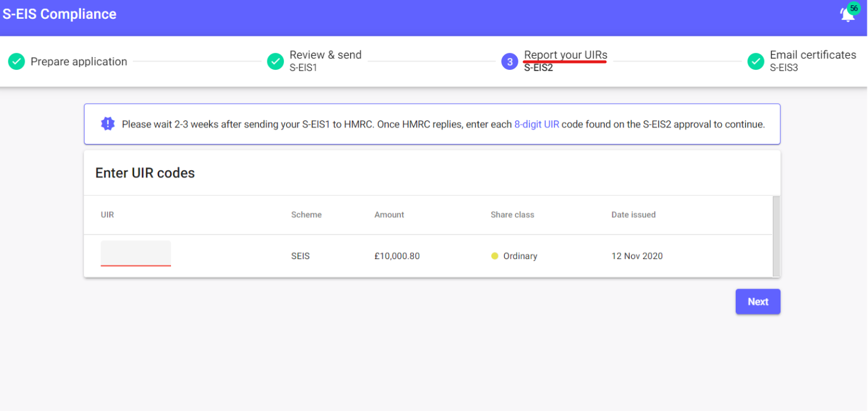Select Report your UIRs step

[x=566, y=55]
